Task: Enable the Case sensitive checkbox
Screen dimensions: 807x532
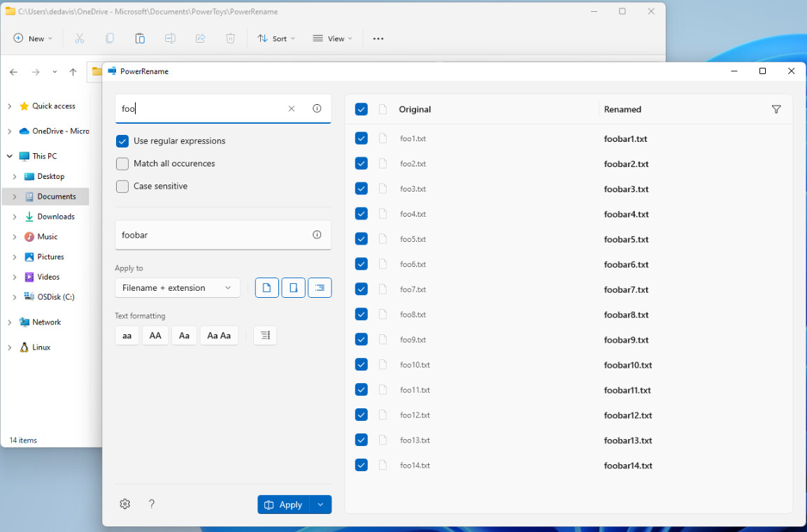Action: click(122, 187)
